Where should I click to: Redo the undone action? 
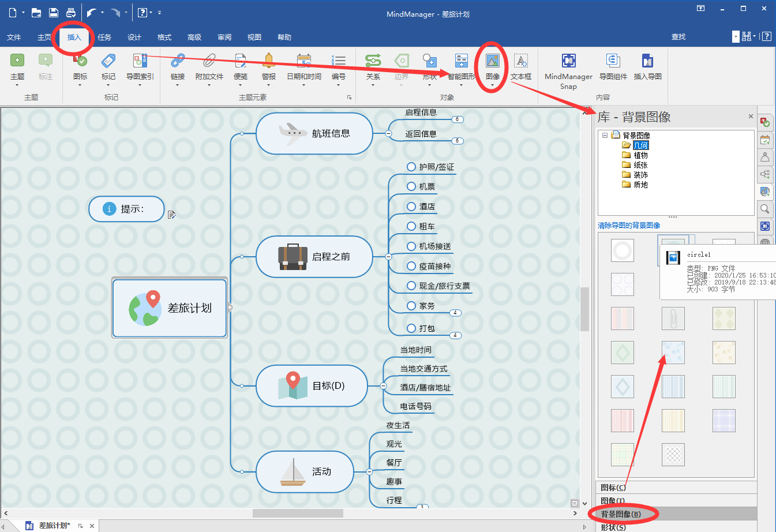point(115,12)
